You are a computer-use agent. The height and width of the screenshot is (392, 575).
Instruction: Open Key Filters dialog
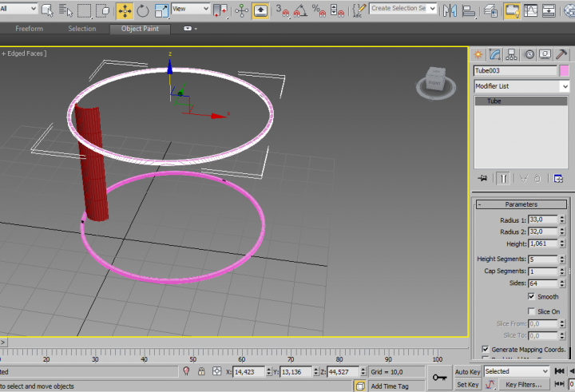(523, 385)
